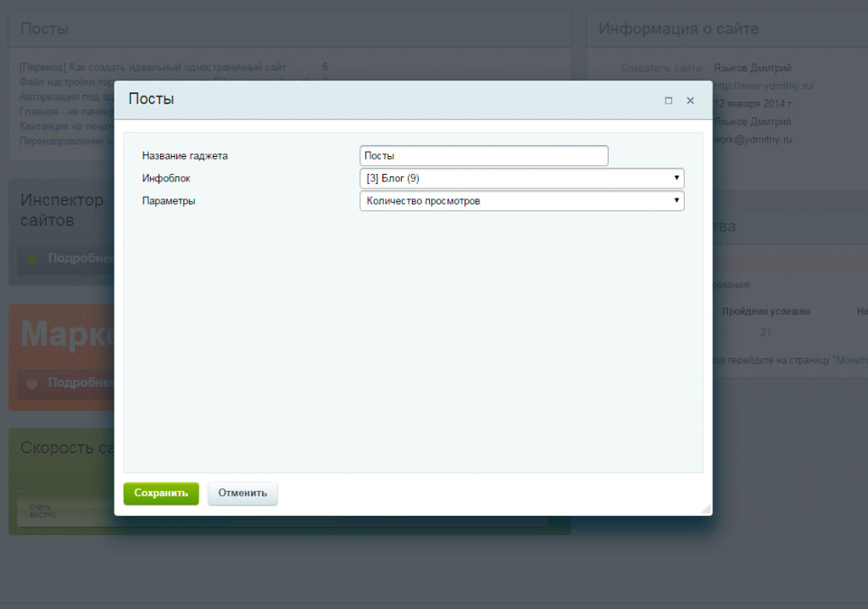
Task: Click the Название гаджета label
Action: (185, 156)
